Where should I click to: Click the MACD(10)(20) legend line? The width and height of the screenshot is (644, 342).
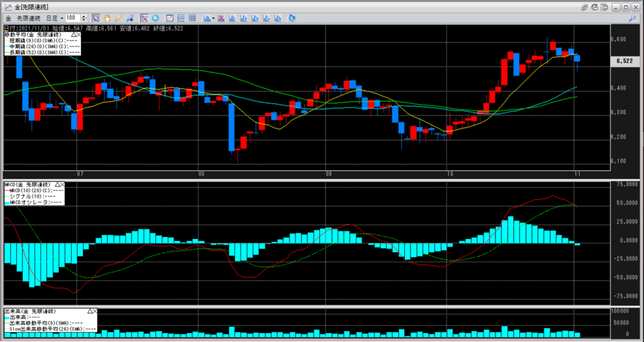pos(34,190)
